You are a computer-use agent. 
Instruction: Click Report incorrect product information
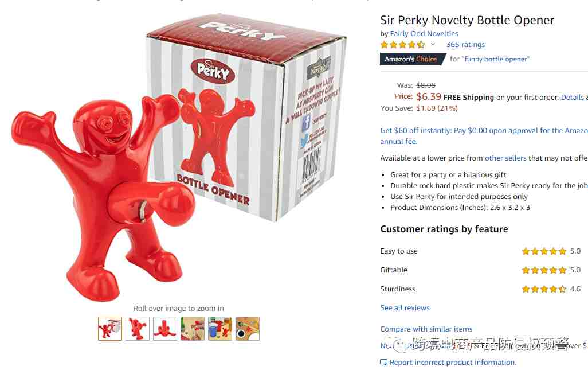tap(453, 362)
